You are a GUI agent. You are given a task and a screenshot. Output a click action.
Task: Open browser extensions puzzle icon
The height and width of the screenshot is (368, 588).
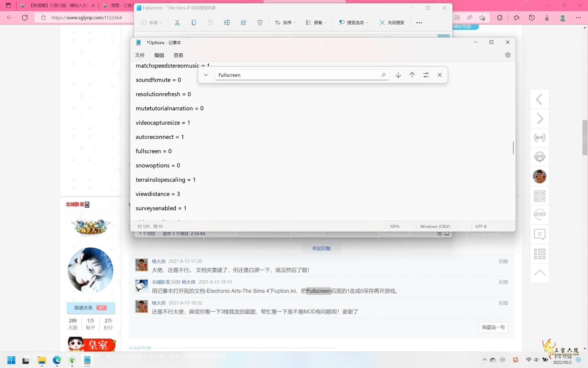[x=500, y=17]
